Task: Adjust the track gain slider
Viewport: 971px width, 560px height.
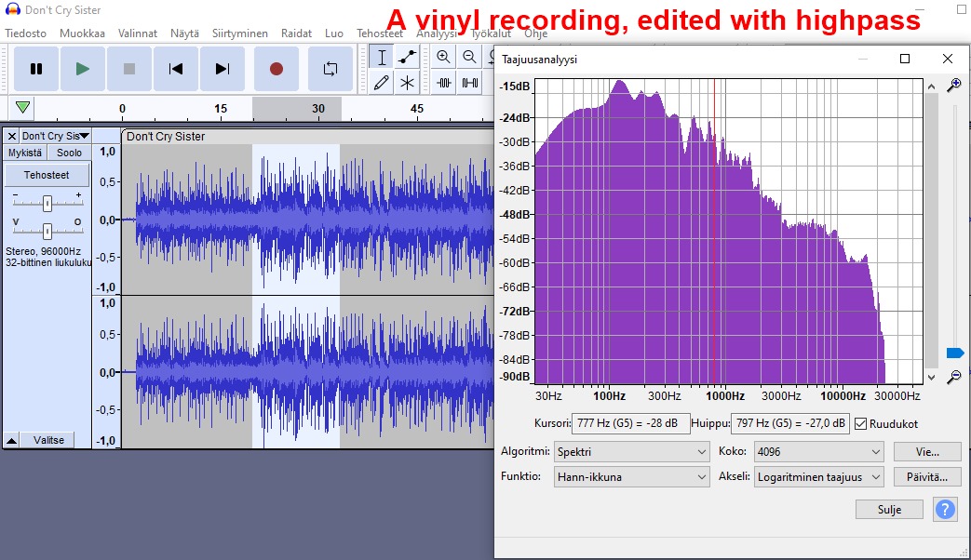Action: [x=47, y=203]
